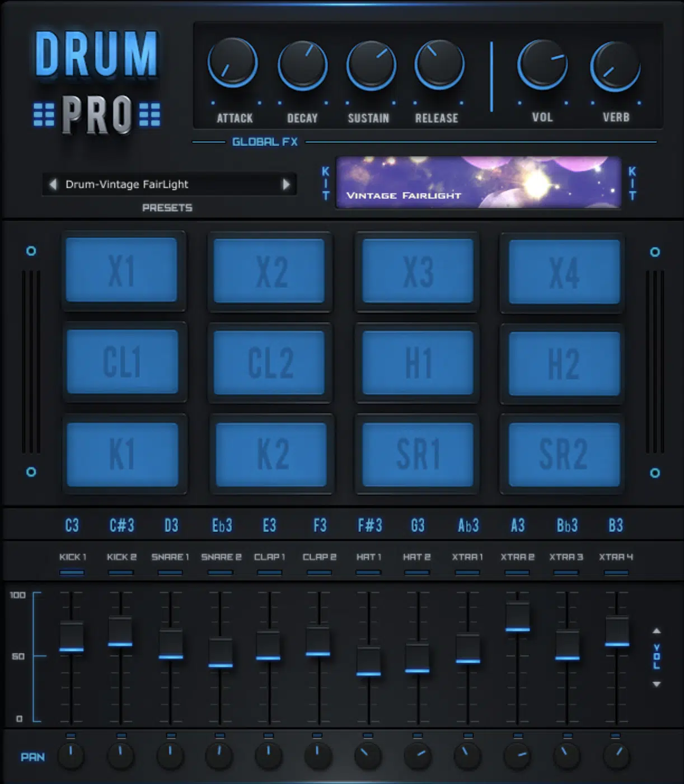Click the Attack knob
Image resolution: width=684 pixels, height=784 pixels.
pos(233,63)
